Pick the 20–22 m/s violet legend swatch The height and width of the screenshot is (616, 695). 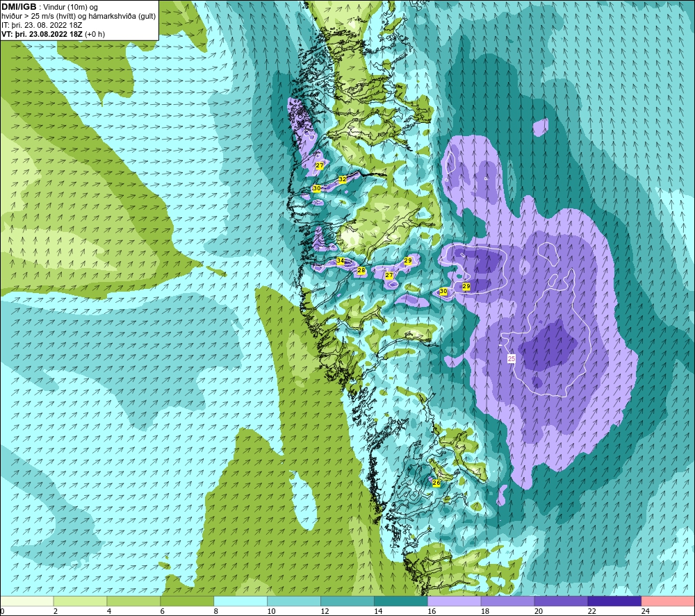coord(561,601)
